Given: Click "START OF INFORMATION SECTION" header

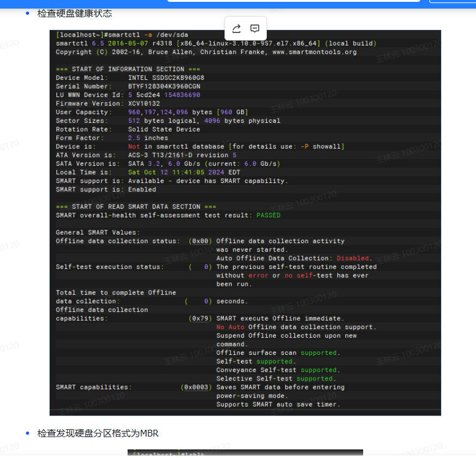Looking at the screenshot, I should click(128, 69).
